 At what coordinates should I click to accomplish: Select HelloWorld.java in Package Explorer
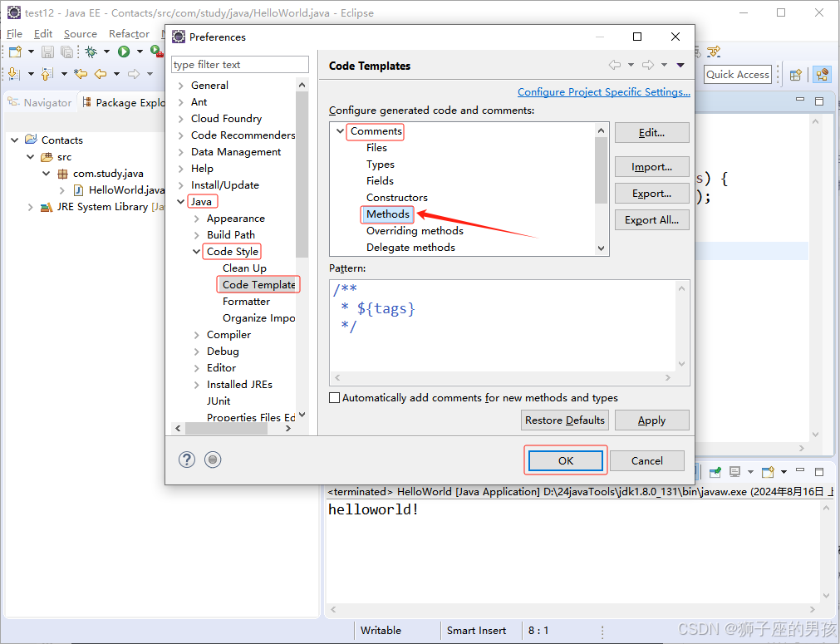pos(126,190)
